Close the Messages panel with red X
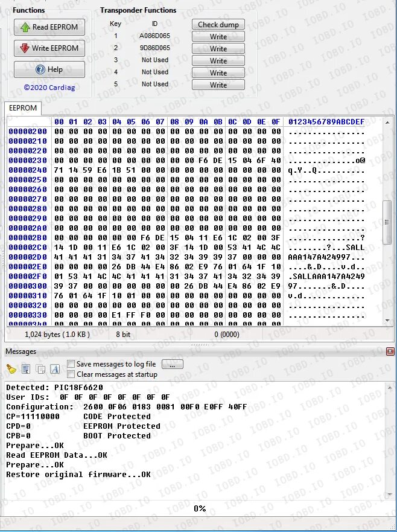This screenshot has width=397, height=532. pos(390,351)
